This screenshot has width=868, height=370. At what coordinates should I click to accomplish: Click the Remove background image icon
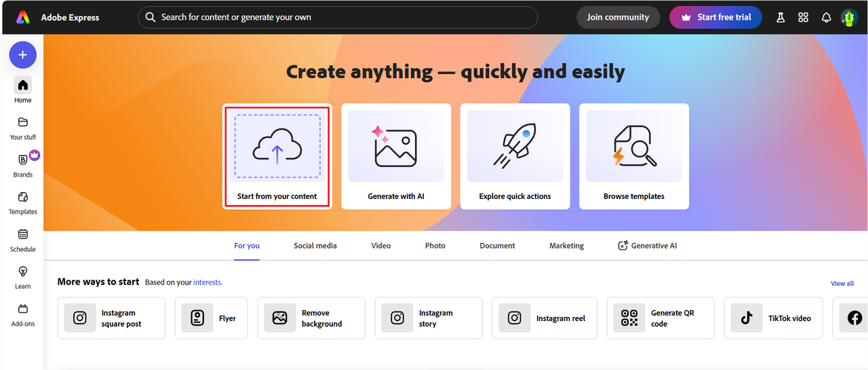tap(280, 318)
